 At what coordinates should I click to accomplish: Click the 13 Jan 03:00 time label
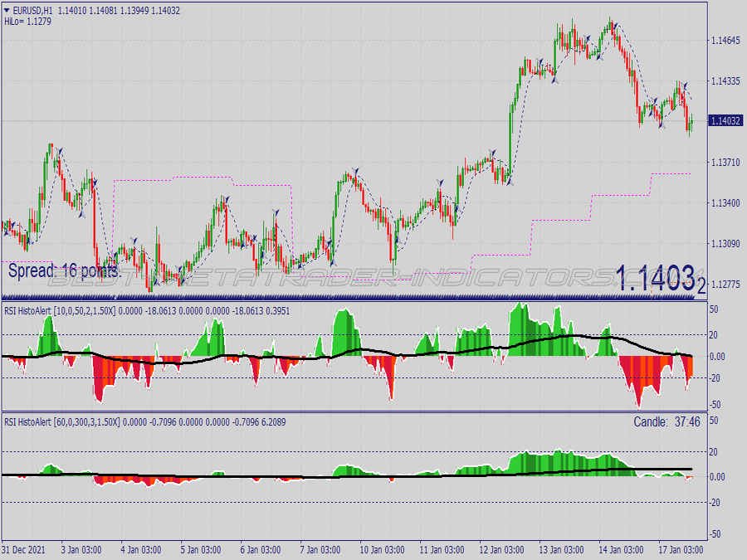tap(561, 550)
